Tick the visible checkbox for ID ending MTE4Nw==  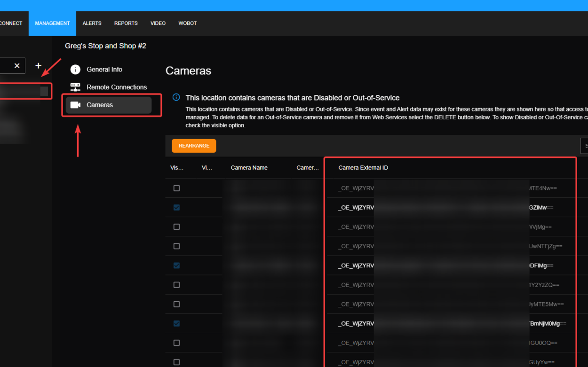coord(177,188)
